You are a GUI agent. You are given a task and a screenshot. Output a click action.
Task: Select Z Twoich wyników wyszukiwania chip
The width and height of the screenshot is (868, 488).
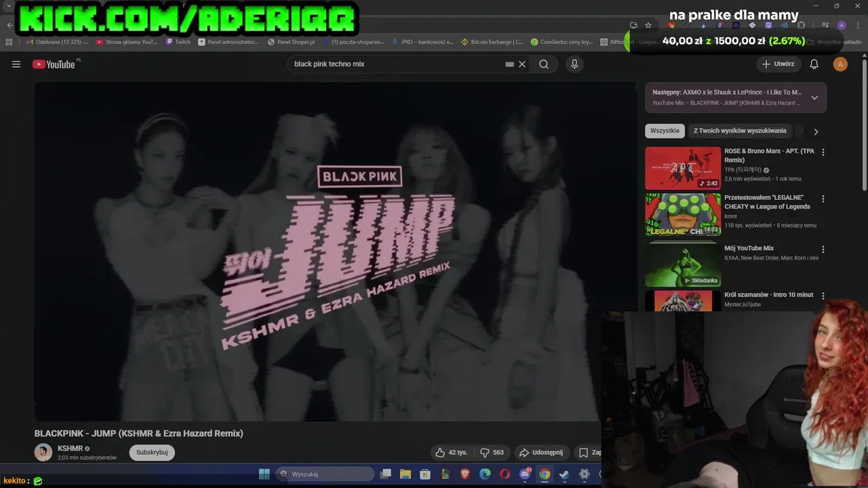(740, 131)
